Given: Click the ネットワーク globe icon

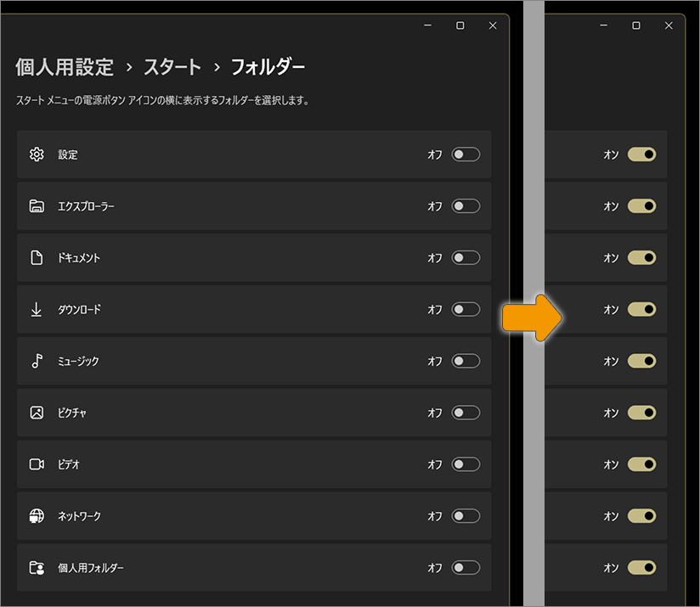Looking at the screenshot, I should pyautogui.click(x=37, y=516).
